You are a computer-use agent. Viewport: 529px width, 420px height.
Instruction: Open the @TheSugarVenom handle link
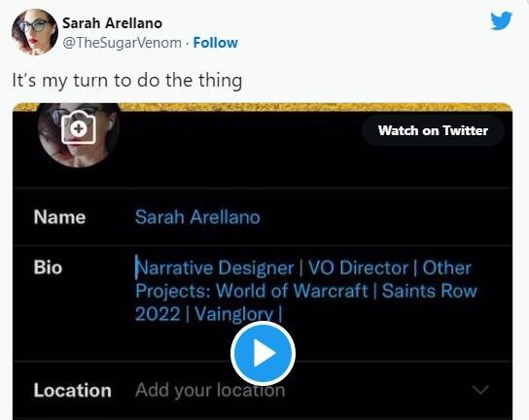coord(123,43)
